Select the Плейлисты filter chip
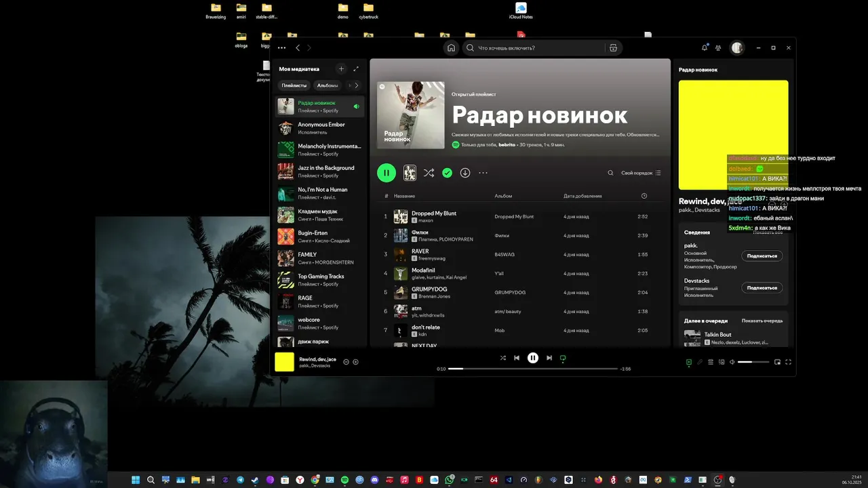 click(294, 85)
